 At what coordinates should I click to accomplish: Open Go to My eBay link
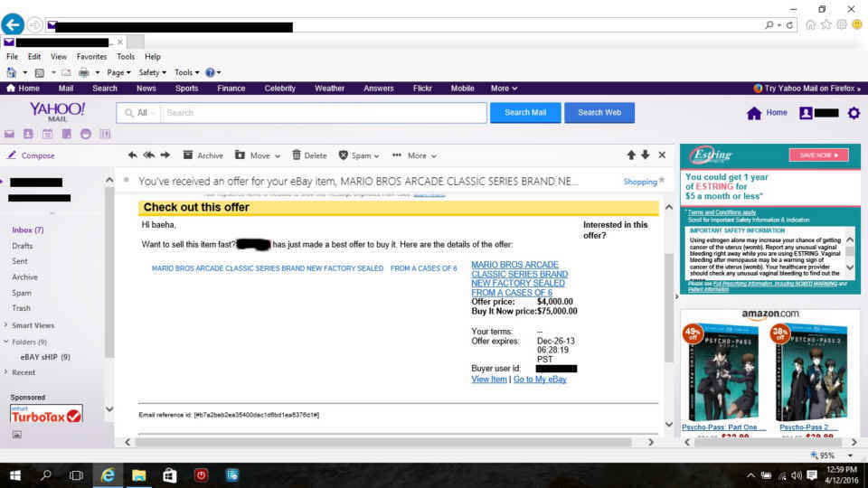(x=540, y=379)
